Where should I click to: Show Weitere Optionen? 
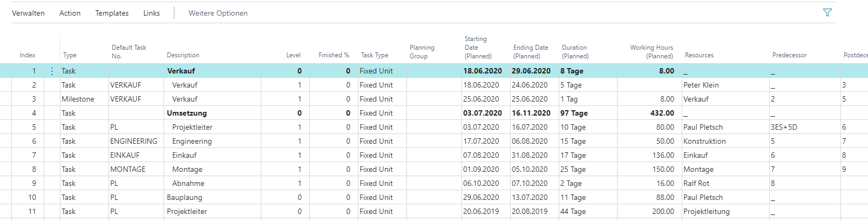218,13
